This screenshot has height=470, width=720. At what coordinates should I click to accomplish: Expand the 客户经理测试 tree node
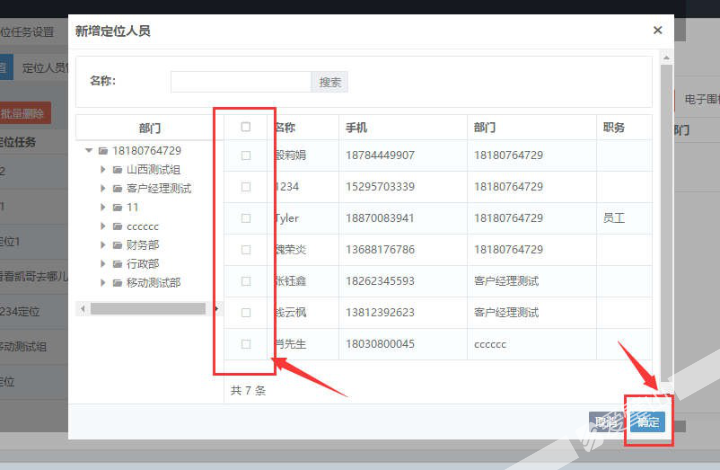[x=103, y=188]
